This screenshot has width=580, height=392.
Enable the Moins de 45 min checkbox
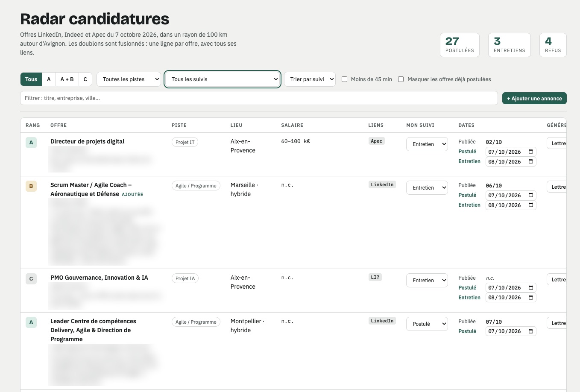tap(344, 79)
